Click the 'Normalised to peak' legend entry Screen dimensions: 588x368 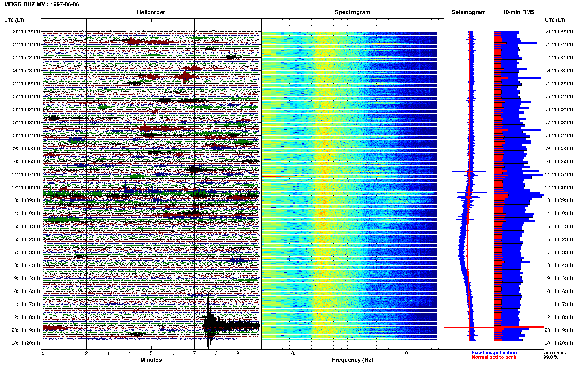(494, 357)
